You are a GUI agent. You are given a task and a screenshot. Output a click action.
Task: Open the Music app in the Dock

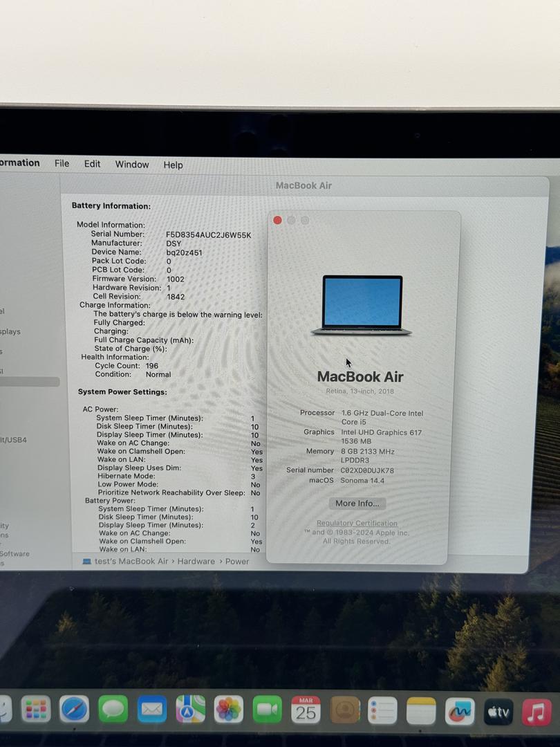(x=536, y=713)
